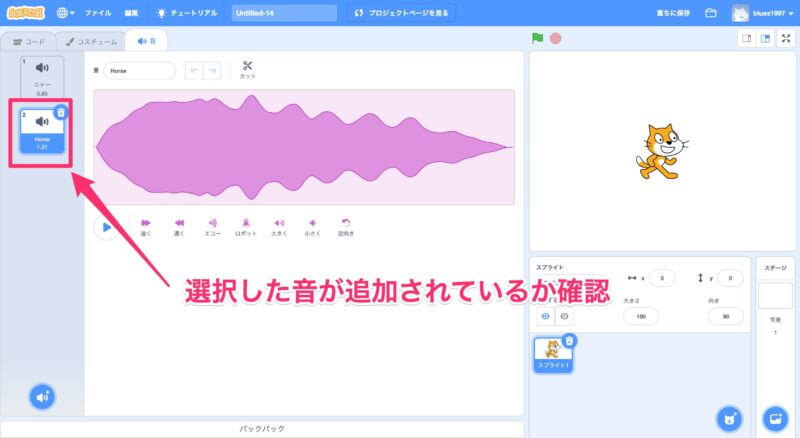Image resolution: width=800 pixels, height=438 pixels.
Task: Open the ファイル menu
Action: pyautogui.click(x=98, y=13)
